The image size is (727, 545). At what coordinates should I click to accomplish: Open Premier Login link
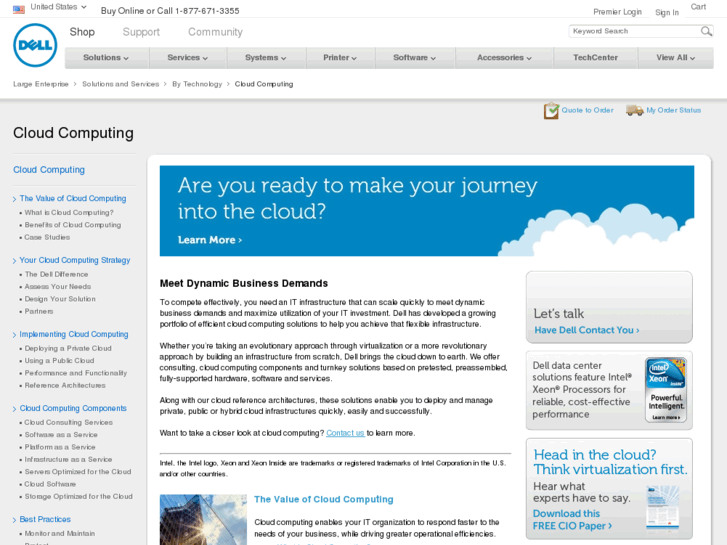pos(617,12)
